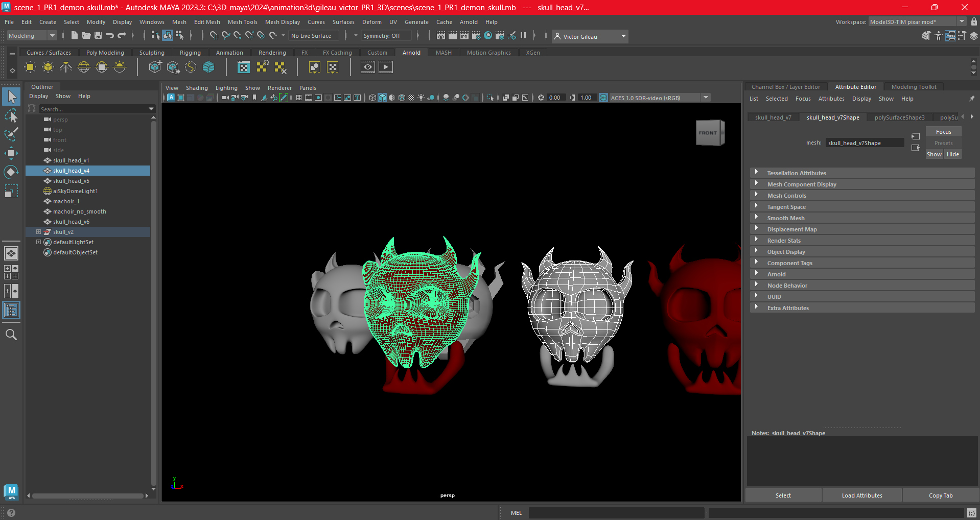Viewport: 980px width, 520px height.
Task: Switch to the Poly Modeling shelf tab
Action: [105, 53]
